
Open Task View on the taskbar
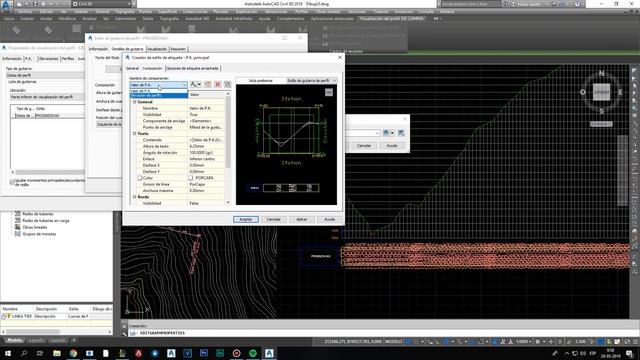40,353
